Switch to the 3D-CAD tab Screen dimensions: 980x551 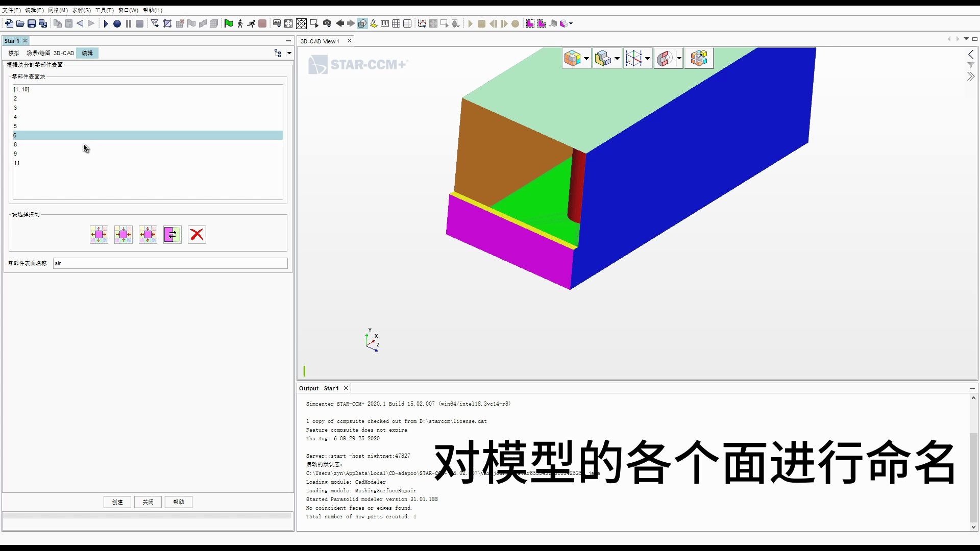[64, 53]
